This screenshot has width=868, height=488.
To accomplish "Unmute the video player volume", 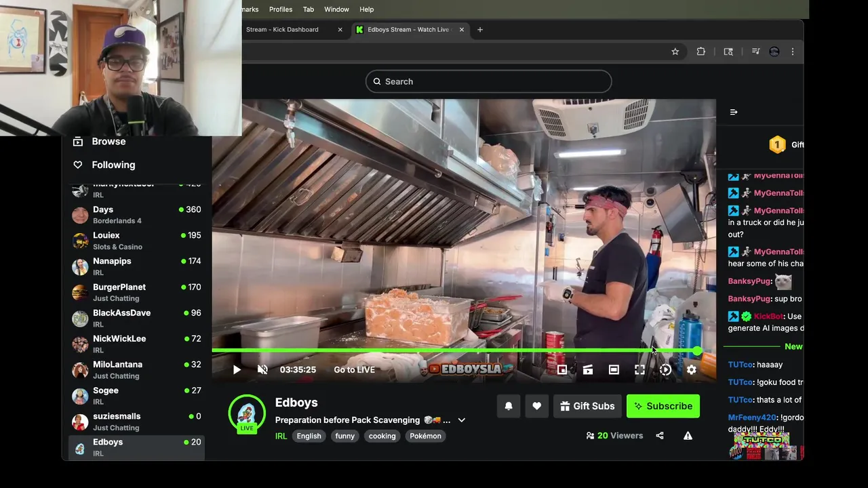I will (x=262, y=369).
